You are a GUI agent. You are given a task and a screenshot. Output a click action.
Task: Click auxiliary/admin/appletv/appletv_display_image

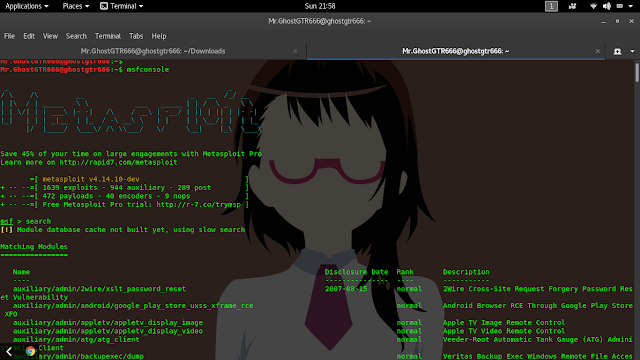tap(108, 322)
